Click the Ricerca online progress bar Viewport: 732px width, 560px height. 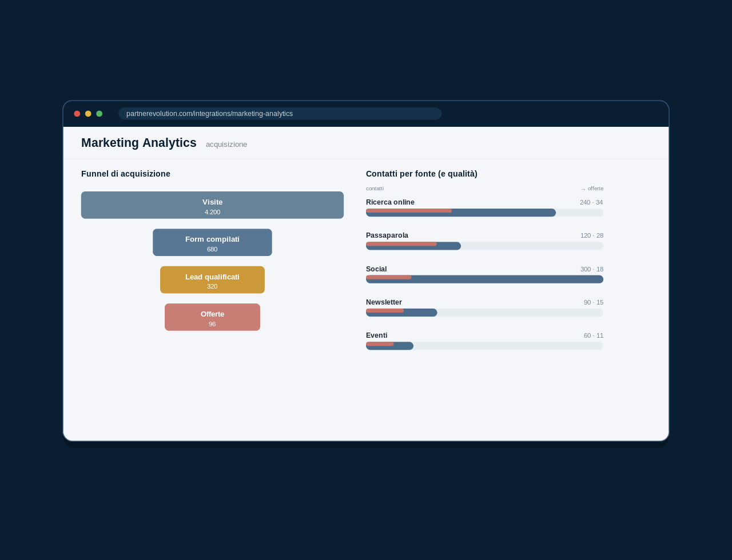(x=484, y=213)
